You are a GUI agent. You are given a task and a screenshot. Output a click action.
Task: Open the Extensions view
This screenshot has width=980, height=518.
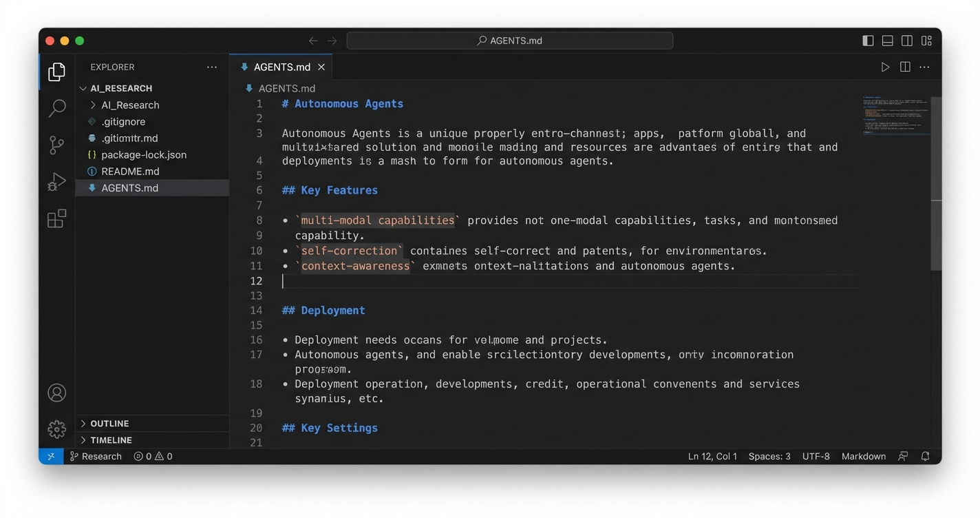(x=56, y=218)
